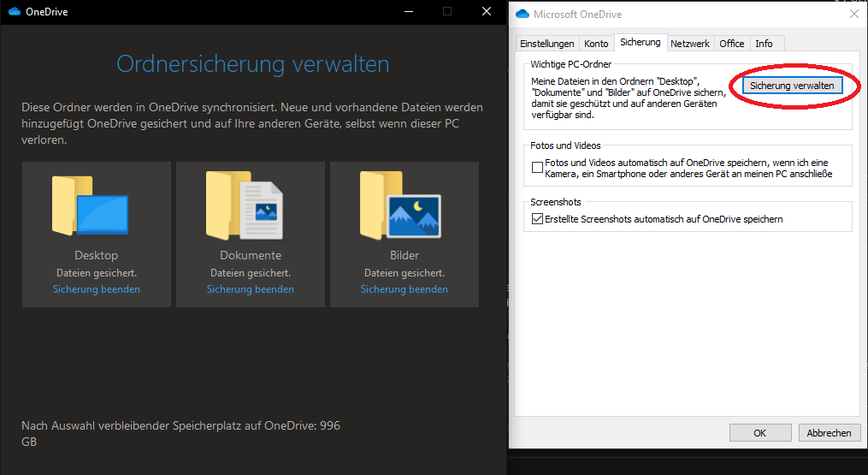Close the dark OneDrive Ordnersicherung window
868x475 pixels.
click(486, 11)
